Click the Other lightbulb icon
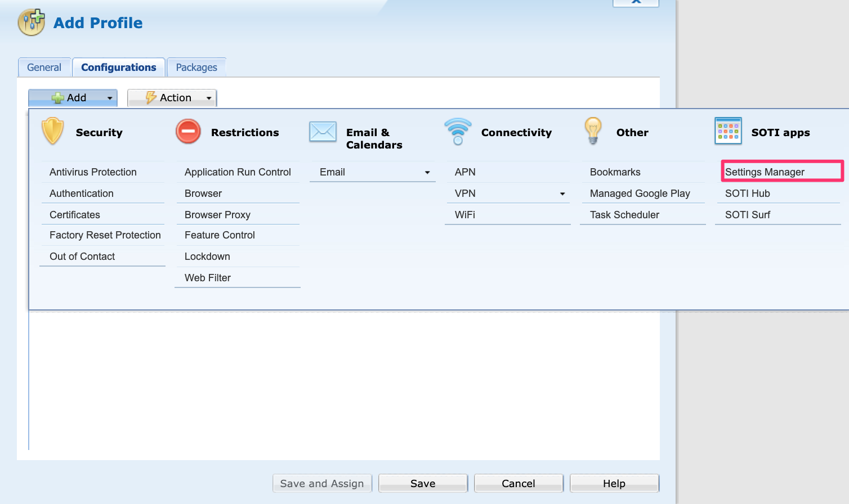849x504 pixels. click(593, 130)
